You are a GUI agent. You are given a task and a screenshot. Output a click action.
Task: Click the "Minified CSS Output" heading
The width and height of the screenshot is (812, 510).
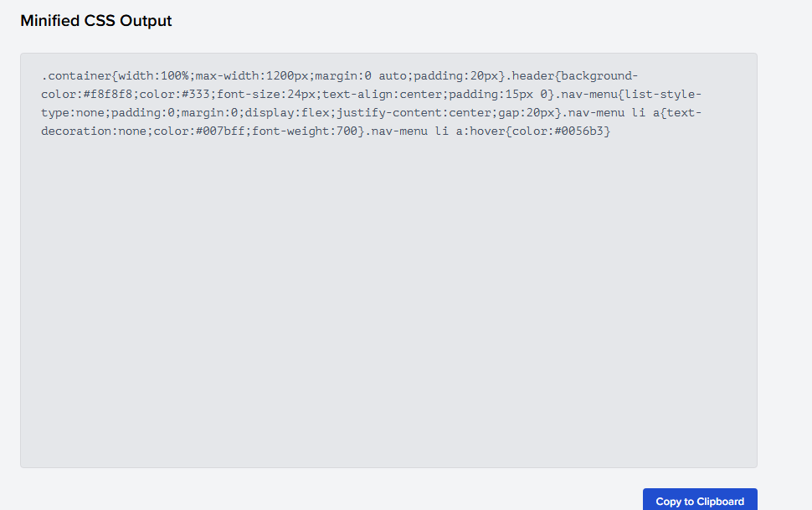pyautogui.click(x=95, y=20)
